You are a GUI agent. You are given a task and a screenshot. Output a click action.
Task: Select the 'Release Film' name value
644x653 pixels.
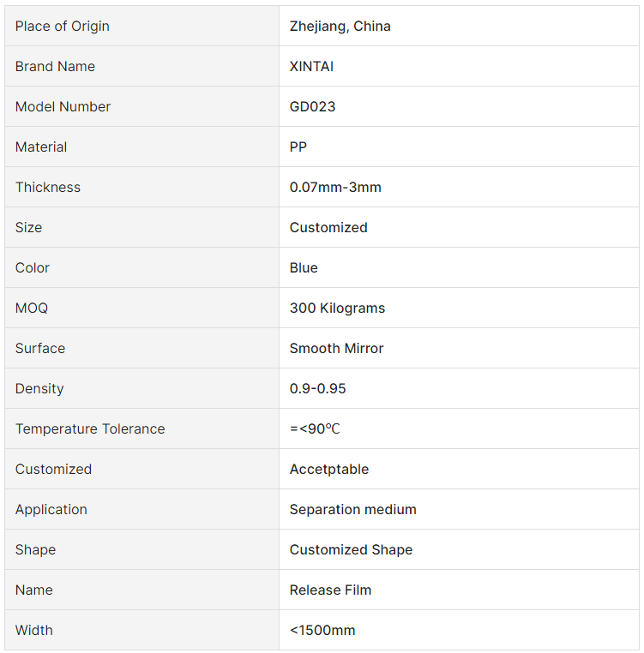click(x=330, y=590)
